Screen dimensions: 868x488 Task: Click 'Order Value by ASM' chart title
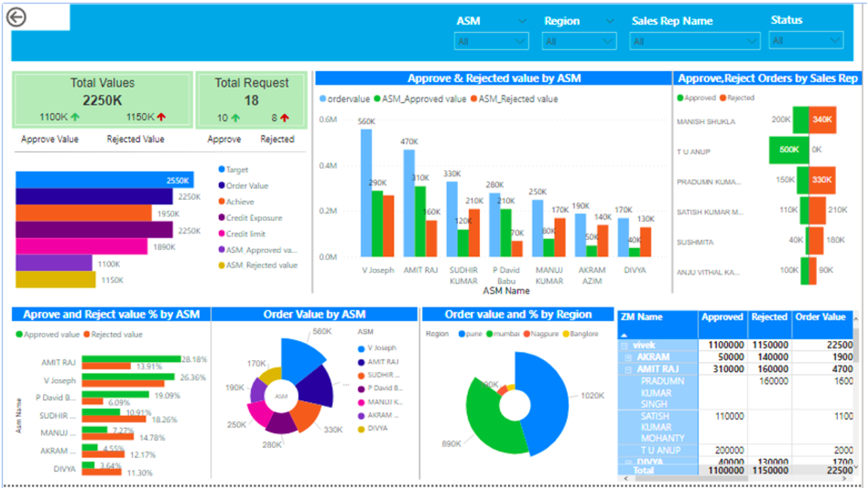click(x=315, y=314)
